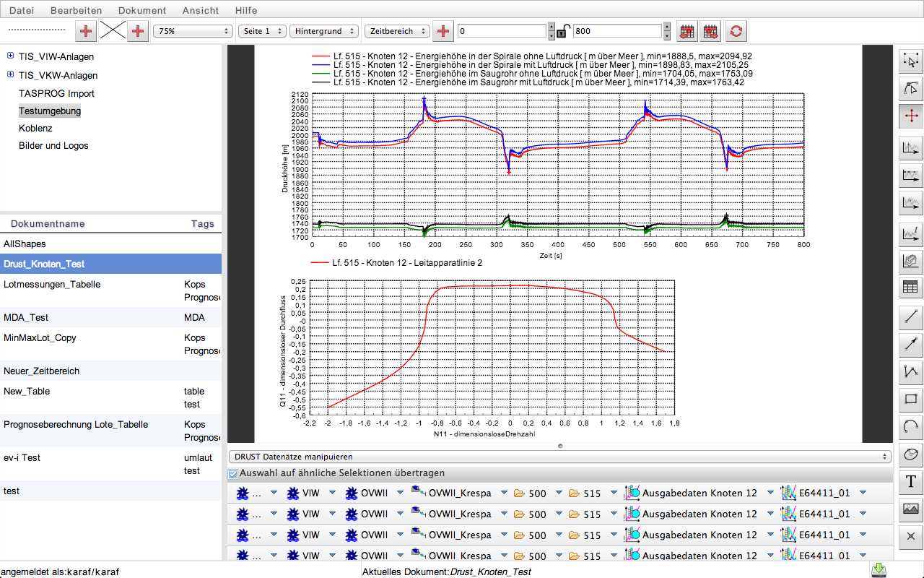924x578 pixels.
Task: Pick the rectangle shape tool
Action: [x=911, y=399]
